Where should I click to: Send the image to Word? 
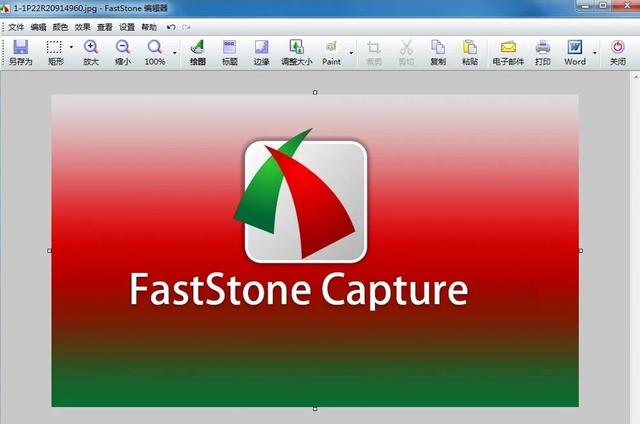pos(575,52)
